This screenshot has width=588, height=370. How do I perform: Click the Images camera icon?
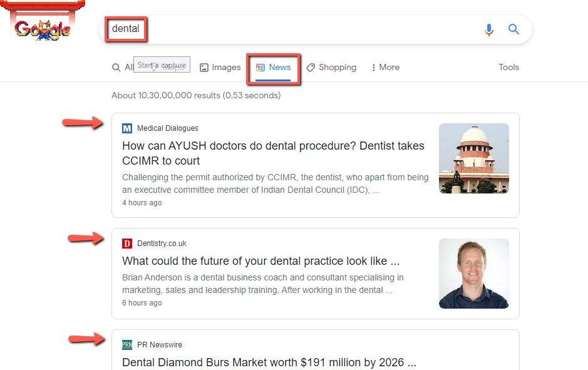click(204, 67)
